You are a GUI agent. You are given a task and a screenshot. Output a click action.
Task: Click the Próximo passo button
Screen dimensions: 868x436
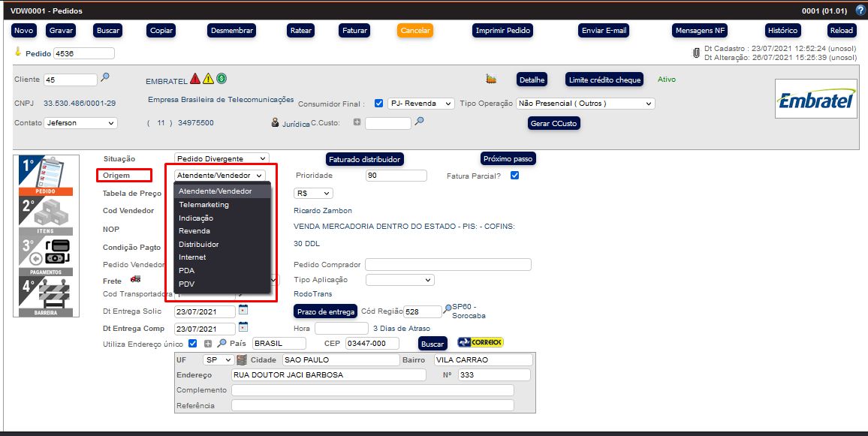508,159
